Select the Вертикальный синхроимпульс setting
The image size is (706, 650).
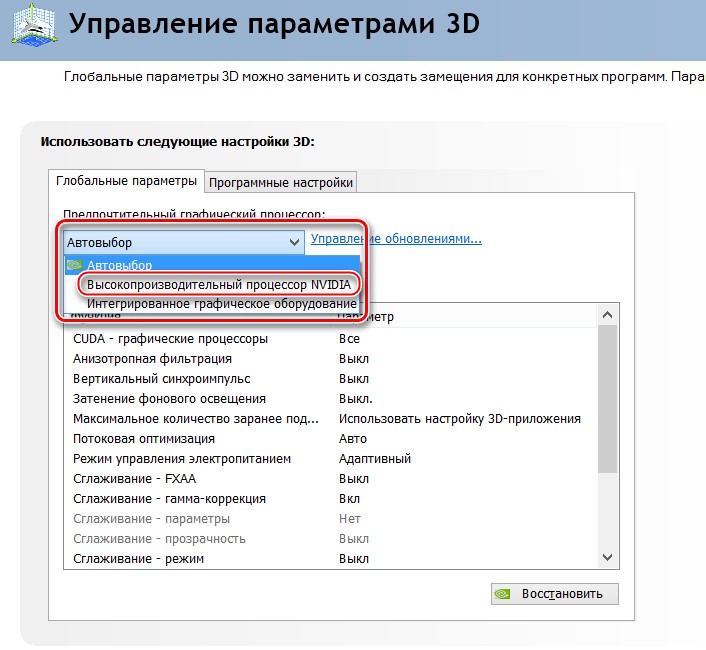(331, 379)
